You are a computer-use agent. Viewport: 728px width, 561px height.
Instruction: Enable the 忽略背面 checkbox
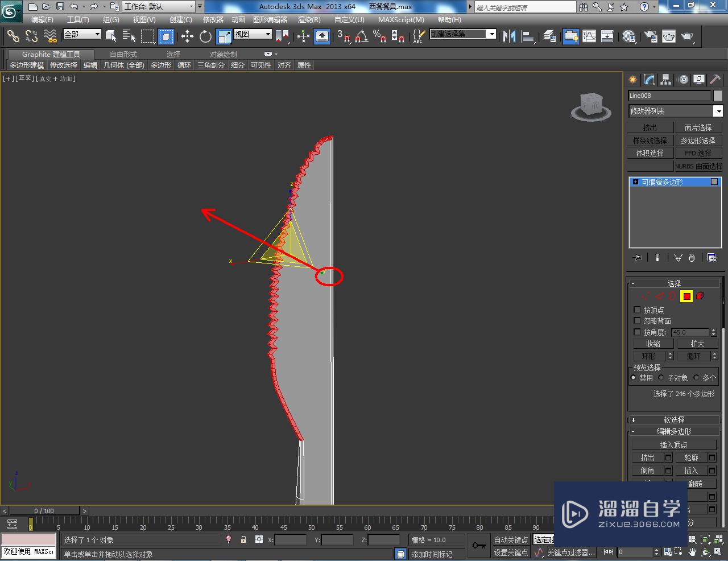coord(637,321)
